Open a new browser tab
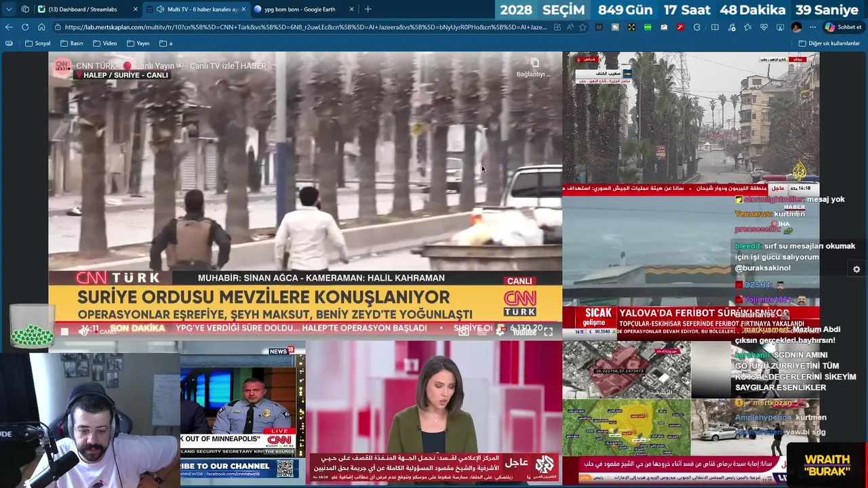 [x=368, y=9]
